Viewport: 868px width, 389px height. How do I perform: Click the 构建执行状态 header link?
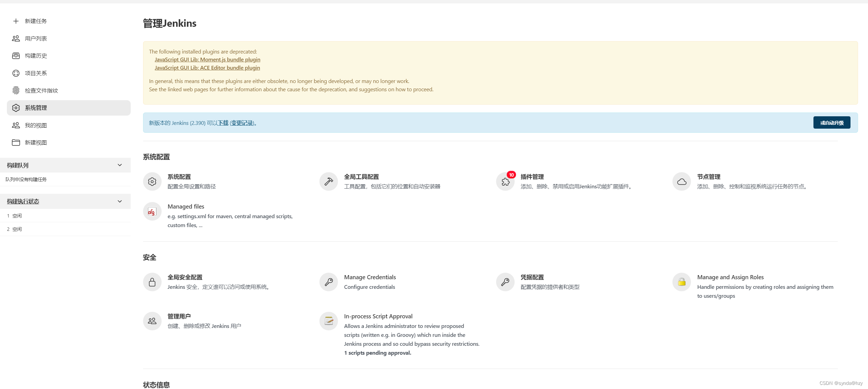(x=23, y=201)
